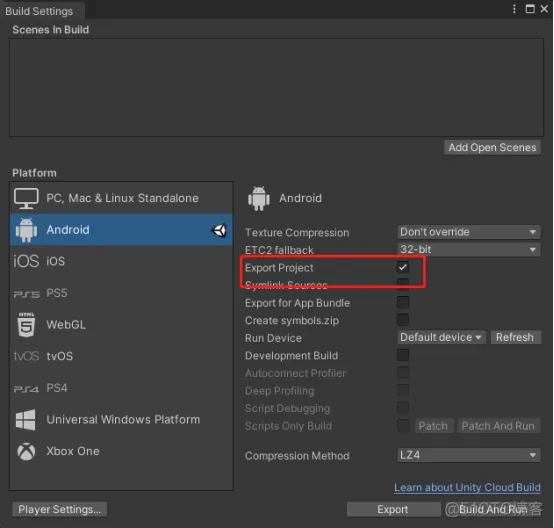Maximize the Build Settings window
This screenshot has width=554, height=528.
pyautogui.click(x=530, y=9)
